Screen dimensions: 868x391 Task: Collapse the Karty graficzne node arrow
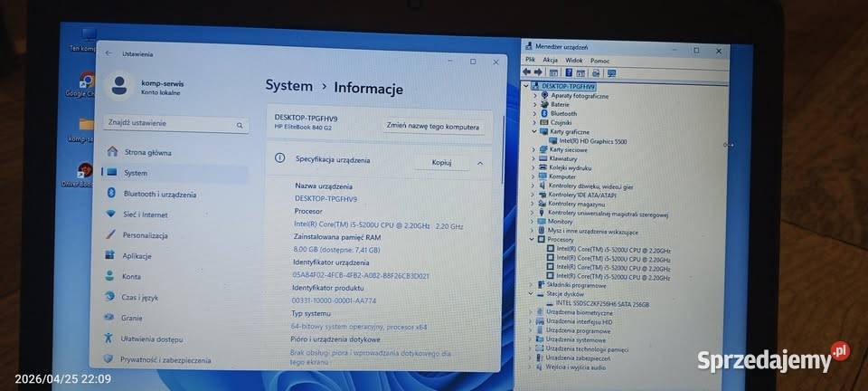point(534,132)
